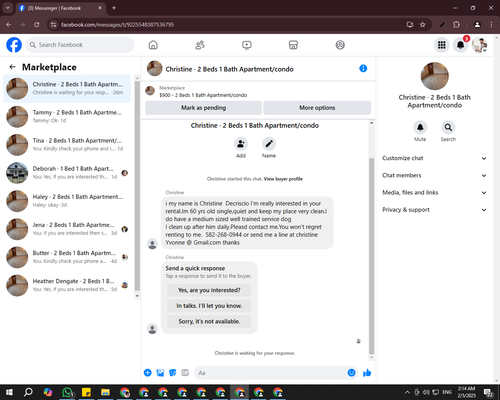
Task: Open the taskbar clock showing 2:14 AM
Action: coord(466,392)
